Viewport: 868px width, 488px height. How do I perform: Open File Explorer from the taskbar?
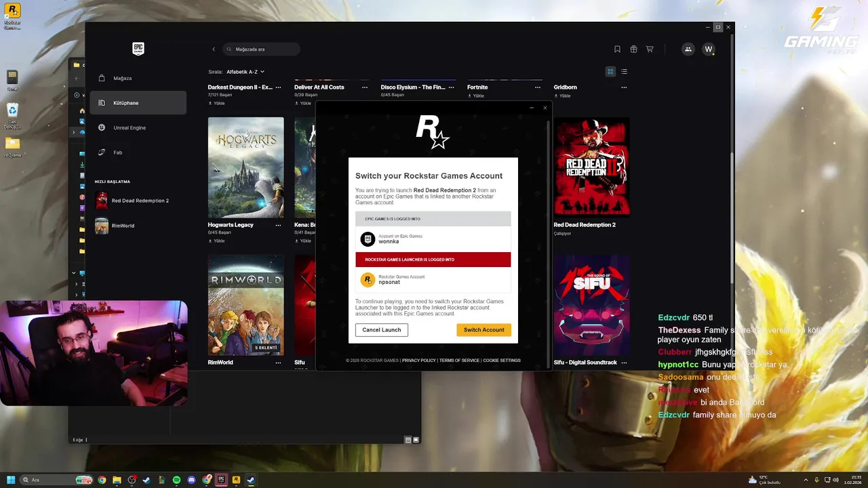(x=117, y=480)
